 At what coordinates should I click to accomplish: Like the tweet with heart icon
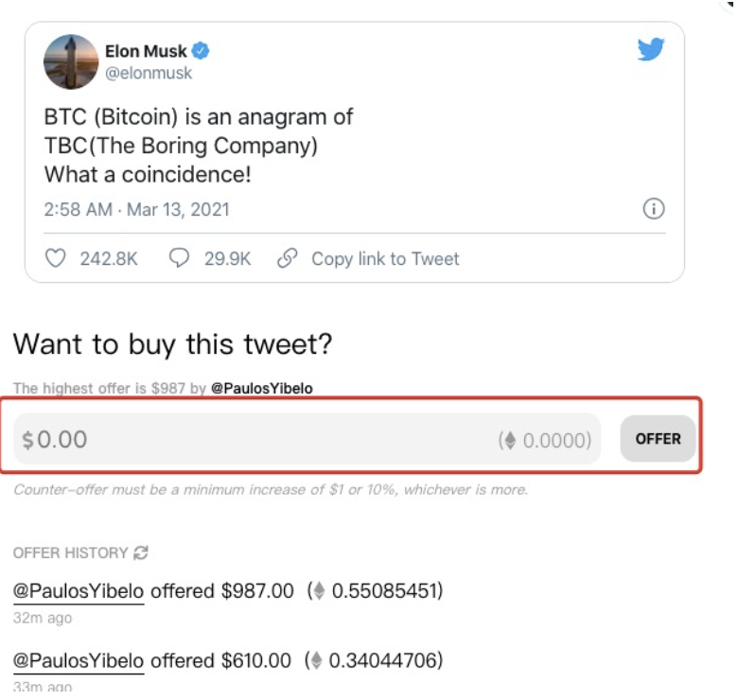(x=56, y=258)
